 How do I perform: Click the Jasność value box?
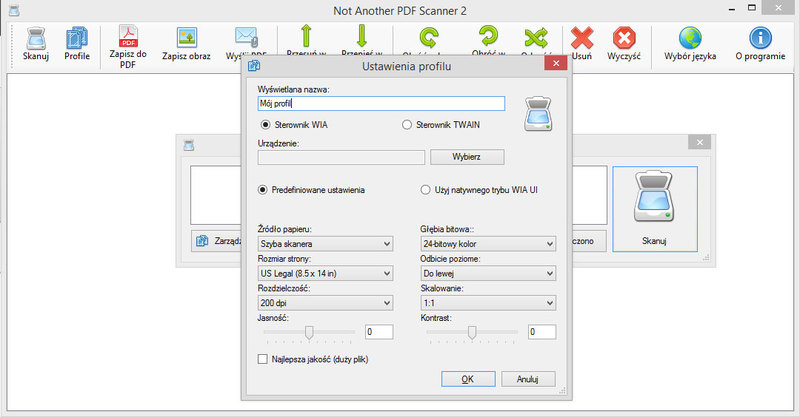click(379, 332)
